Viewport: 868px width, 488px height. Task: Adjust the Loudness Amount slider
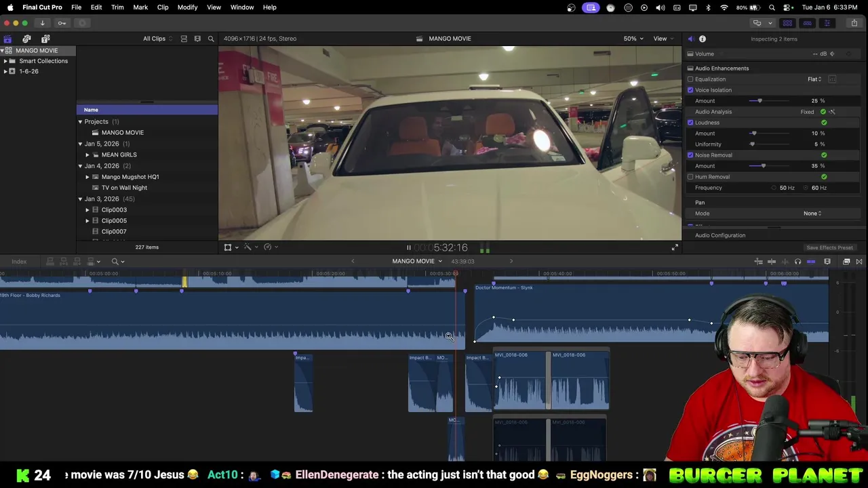769,134
